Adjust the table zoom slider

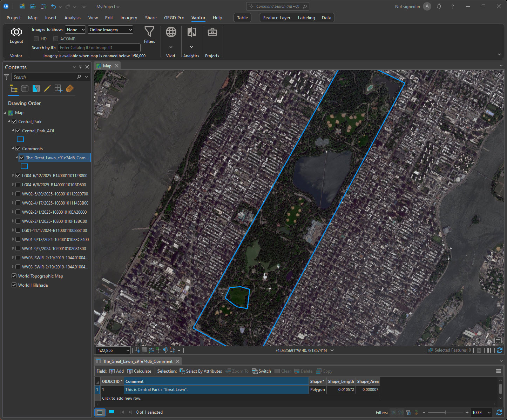coord(445,413)
